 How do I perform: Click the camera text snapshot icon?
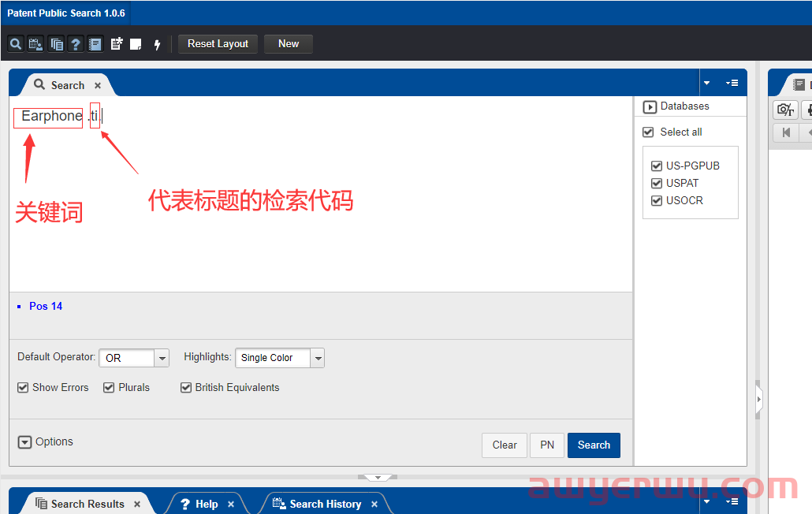coord(785,110)
